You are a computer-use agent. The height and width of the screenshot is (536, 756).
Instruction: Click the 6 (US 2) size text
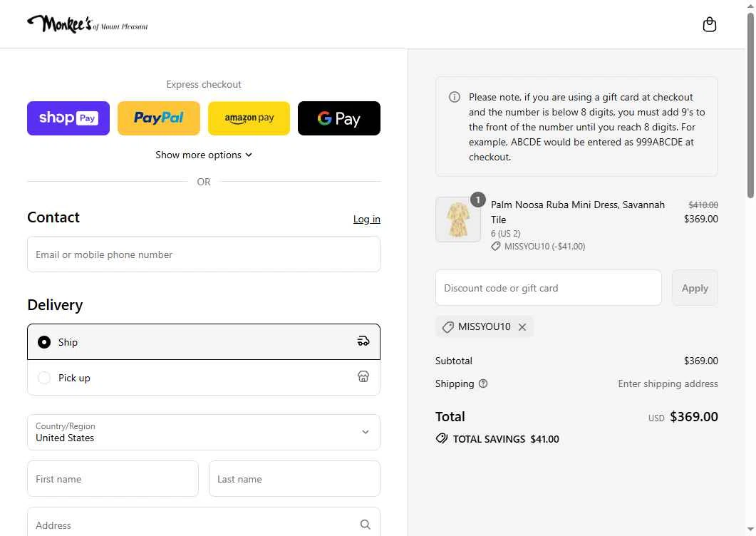pos(505,234)
